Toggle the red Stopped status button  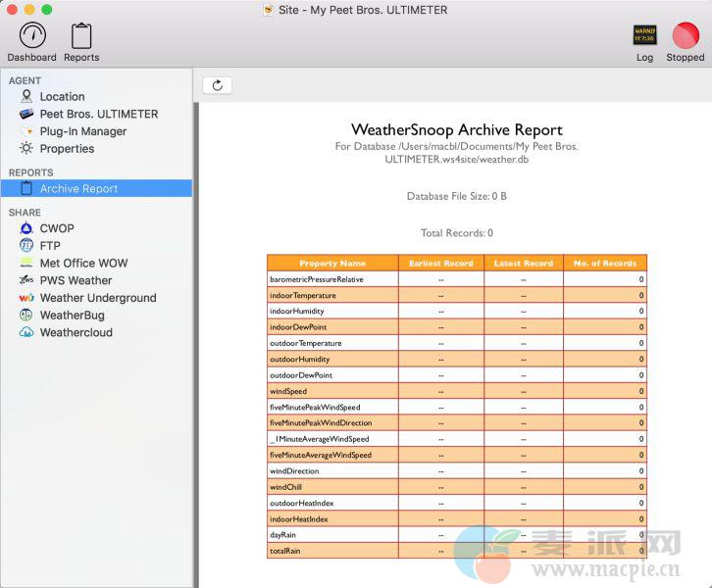pyautogui.click(x=685, y=36)
